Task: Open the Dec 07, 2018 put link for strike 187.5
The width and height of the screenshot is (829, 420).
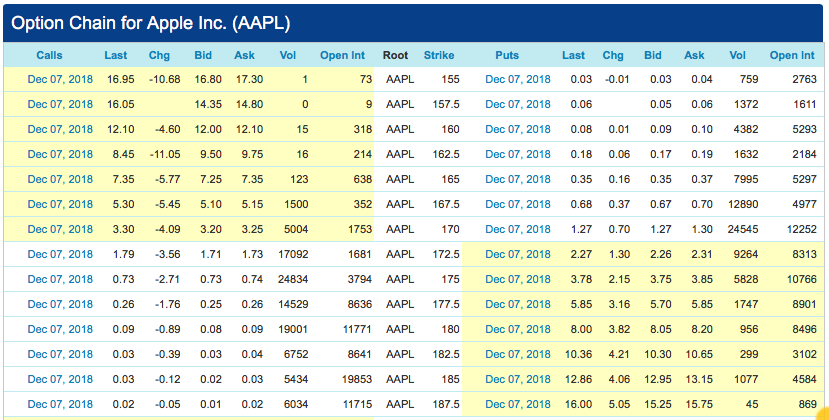Action: click(x=518, y=404)
